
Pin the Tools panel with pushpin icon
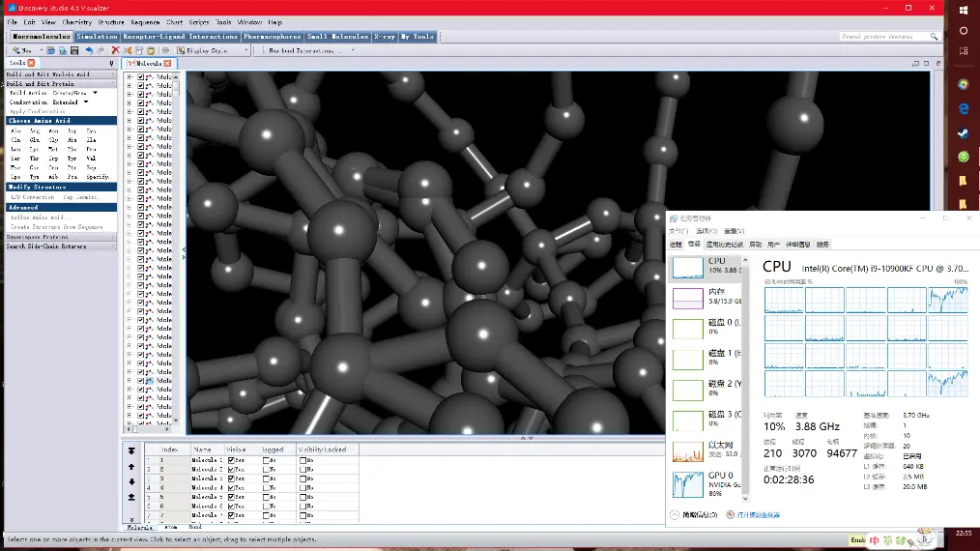pyautogui.click(x=112, y=63)
